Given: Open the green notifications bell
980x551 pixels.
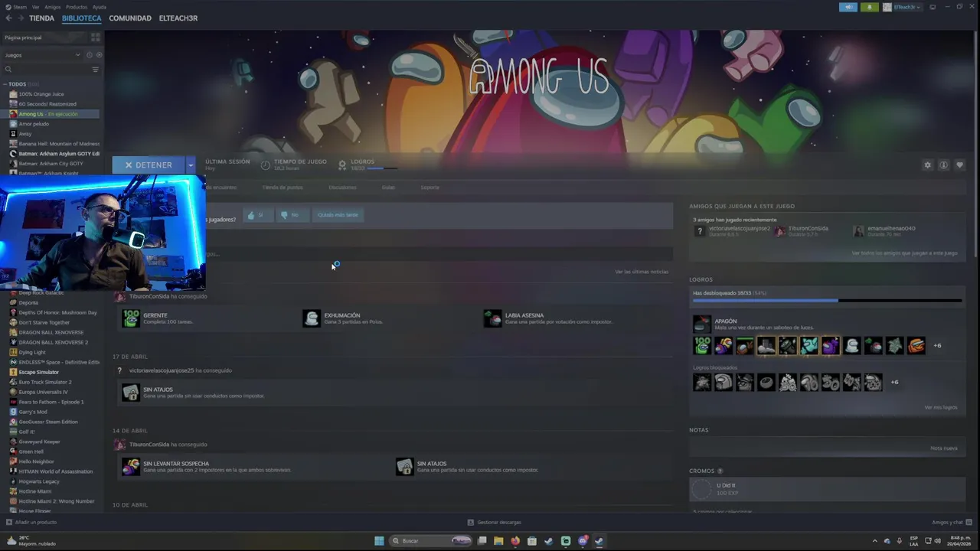Looking at the screenshot, I should click(869, 7).
